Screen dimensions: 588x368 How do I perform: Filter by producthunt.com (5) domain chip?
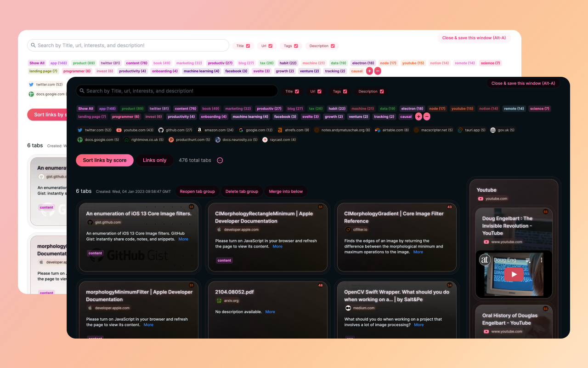[x=189, y=139]
